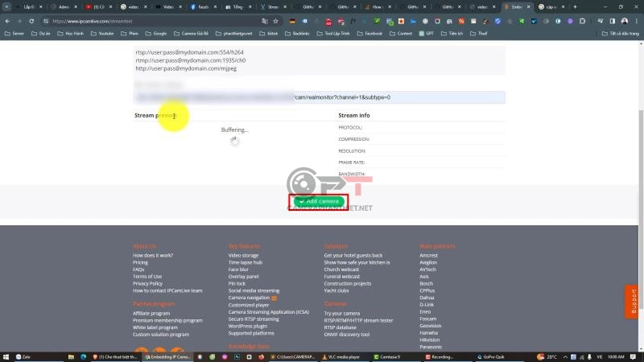
Task: Open GoPro Quik from the taskbar
Action: 495,356
